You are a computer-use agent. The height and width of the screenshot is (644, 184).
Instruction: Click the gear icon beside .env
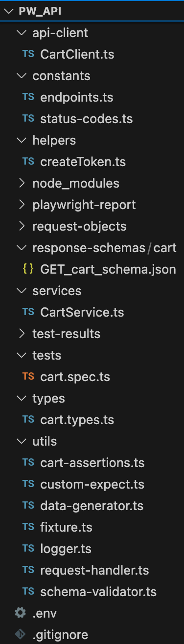pyautogui.click(x=21, y=613)
